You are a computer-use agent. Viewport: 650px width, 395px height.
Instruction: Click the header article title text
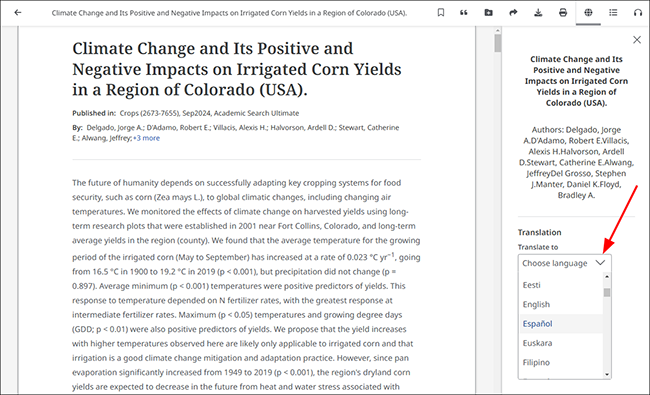coord(229,13)
